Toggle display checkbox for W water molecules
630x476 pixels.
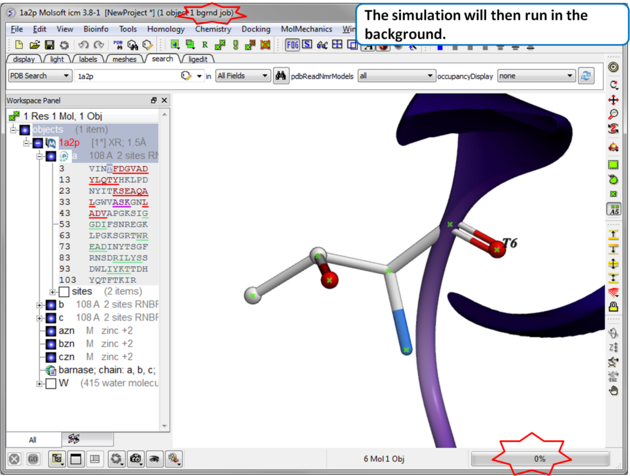pyautogui.click(x=51, y=383)
